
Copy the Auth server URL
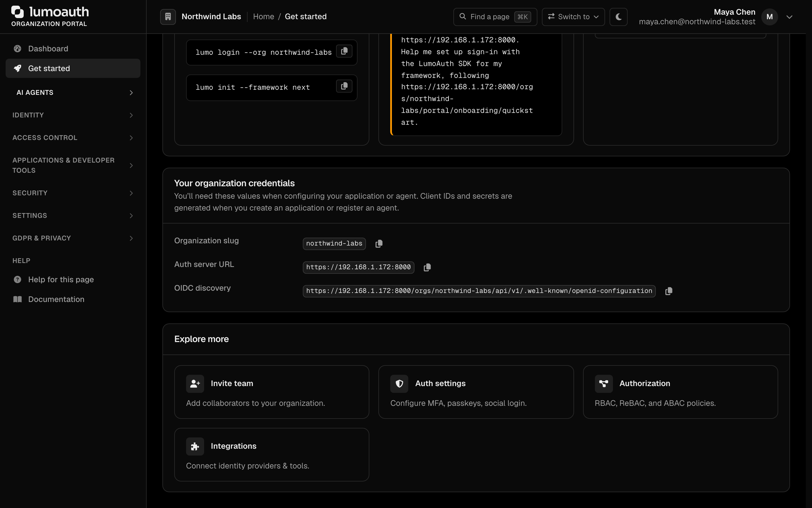coord(427,268)
